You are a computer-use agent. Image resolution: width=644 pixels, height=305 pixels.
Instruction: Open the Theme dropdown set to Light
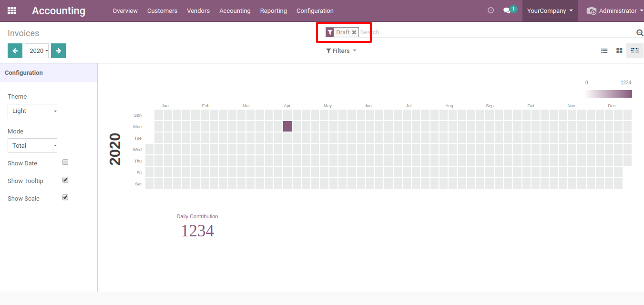tap(32, 111)
